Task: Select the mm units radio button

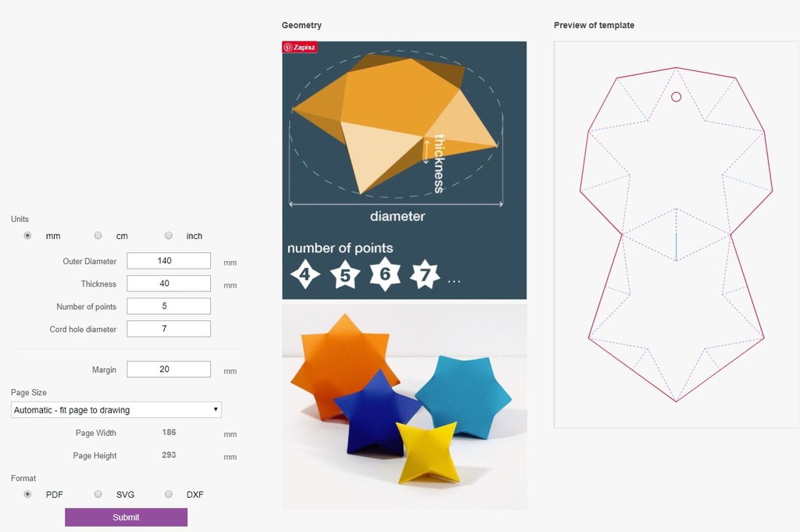Action: [27, 236]
